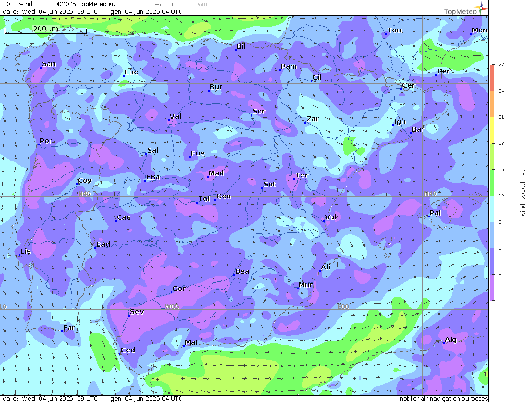Click the Cil city label
Image resolution: width=532 pixels, height=402 pixels.
(x=317, y=77)
